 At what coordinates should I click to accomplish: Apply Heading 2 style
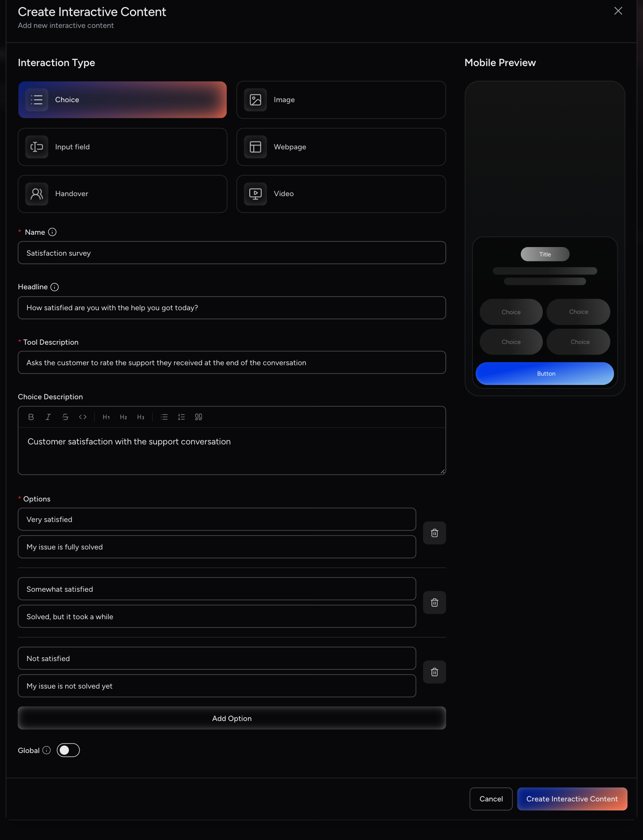point(123,417)
